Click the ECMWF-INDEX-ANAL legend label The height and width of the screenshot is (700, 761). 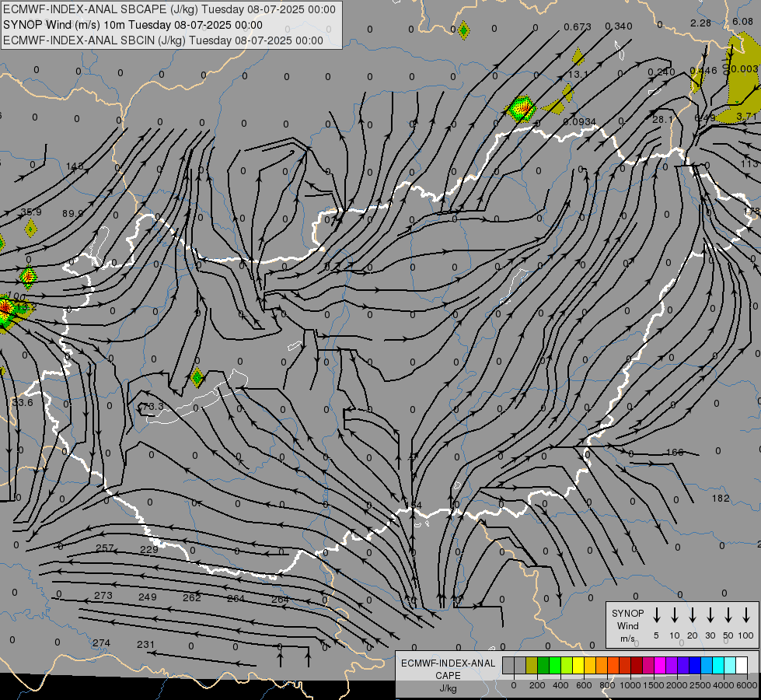[448, 663]
